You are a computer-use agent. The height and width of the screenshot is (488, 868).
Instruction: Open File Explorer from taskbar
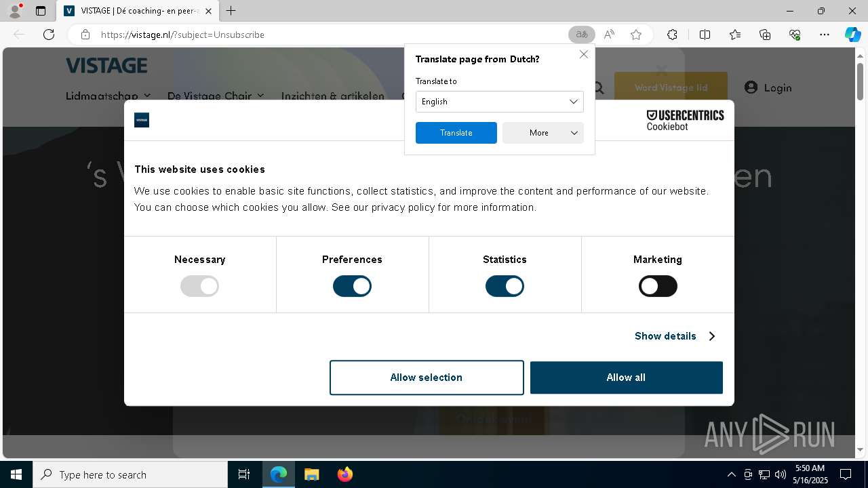coord(311,474)
